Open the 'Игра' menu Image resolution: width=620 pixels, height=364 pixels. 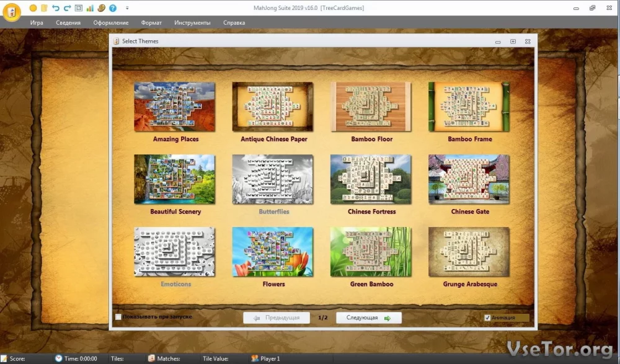coord(37,23)
